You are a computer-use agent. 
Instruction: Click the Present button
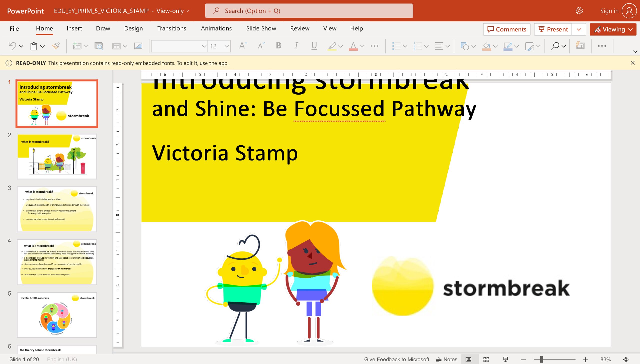pyautogui.click(x=553, y=29)
